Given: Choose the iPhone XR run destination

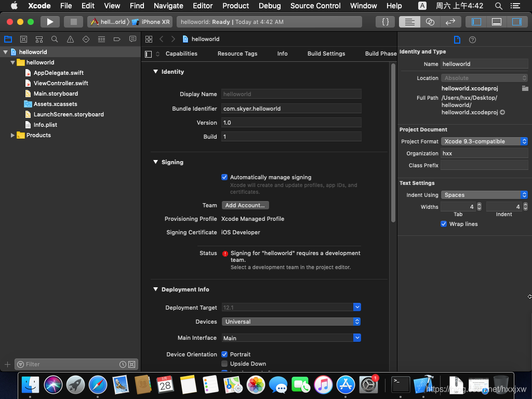Looking at the screenshot, I should point(151,22).
